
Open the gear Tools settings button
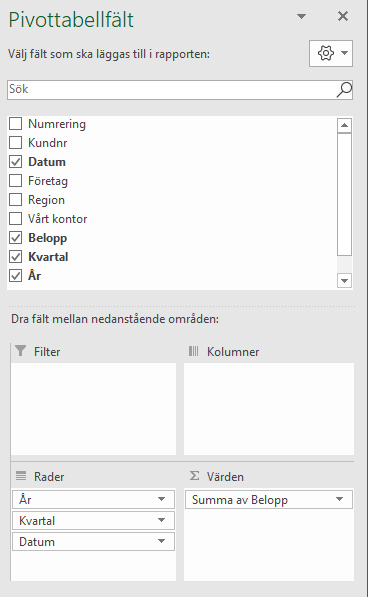point(331,53)
